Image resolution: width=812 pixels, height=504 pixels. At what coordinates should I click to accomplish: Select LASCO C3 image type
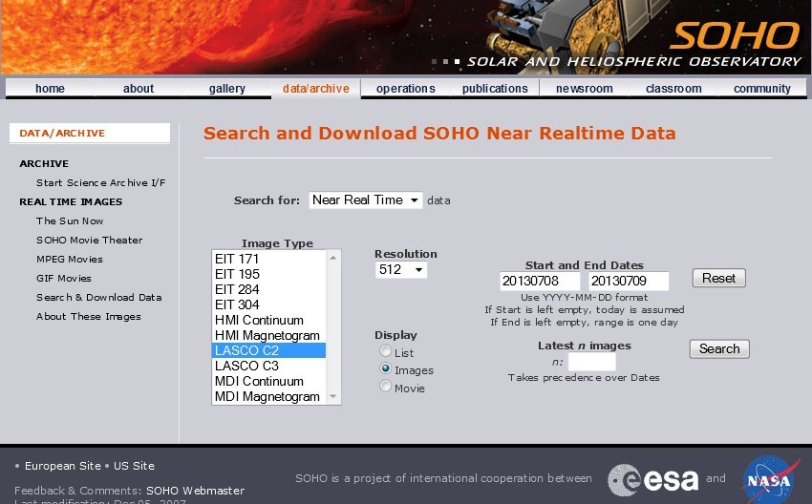tap(268, 366)
